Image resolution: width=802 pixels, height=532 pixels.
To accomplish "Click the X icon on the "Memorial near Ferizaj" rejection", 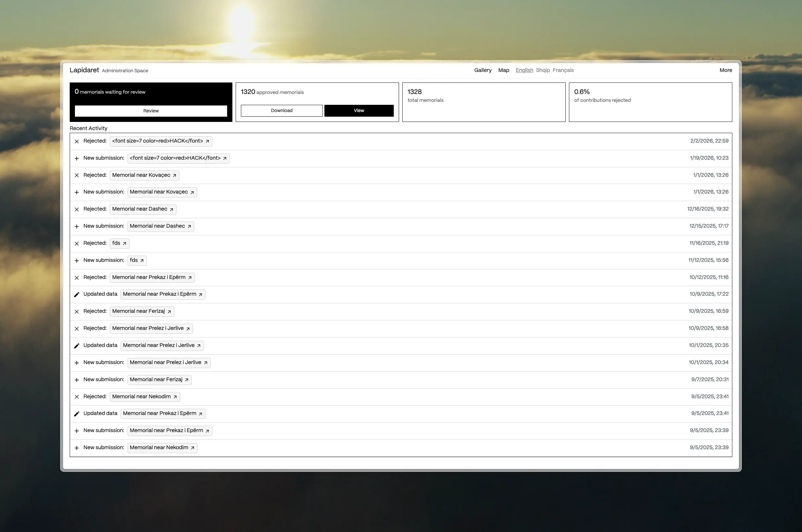I will pos(77,311).
